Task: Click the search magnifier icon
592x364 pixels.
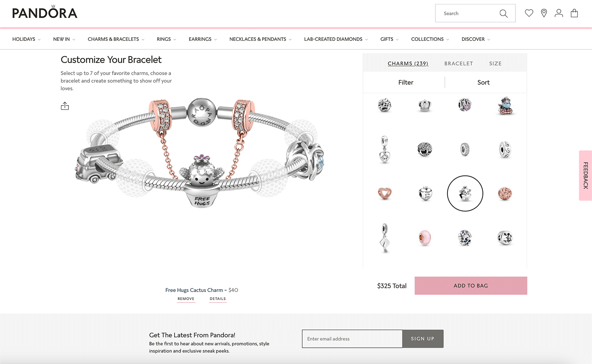Action: pyautogui.click(x=503, y=13)
